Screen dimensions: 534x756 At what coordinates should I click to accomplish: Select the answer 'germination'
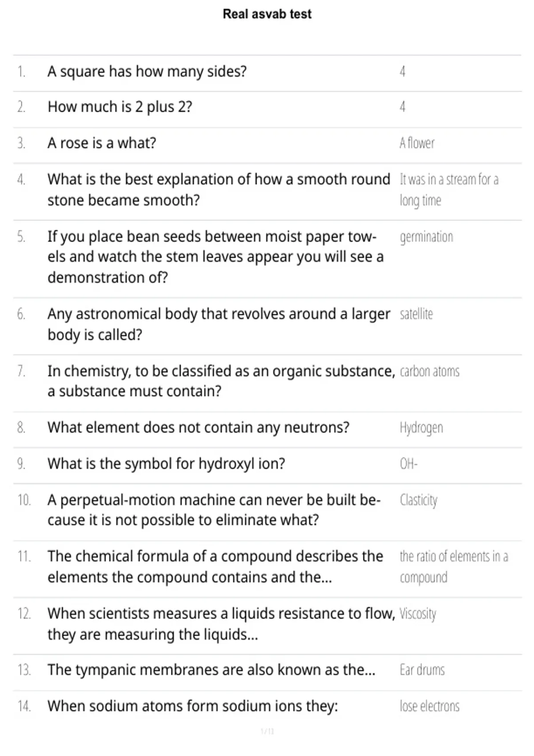click(x=426, y=237)
